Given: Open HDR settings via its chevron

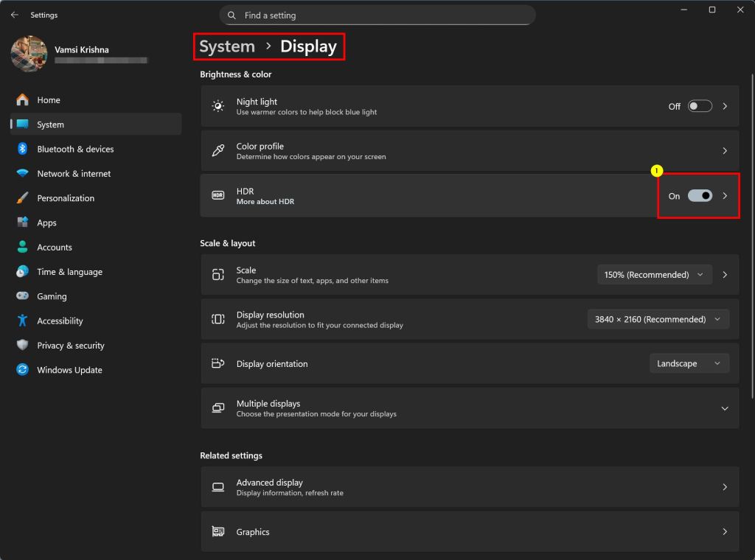Looking at the screenshot, I should point(724,195).
